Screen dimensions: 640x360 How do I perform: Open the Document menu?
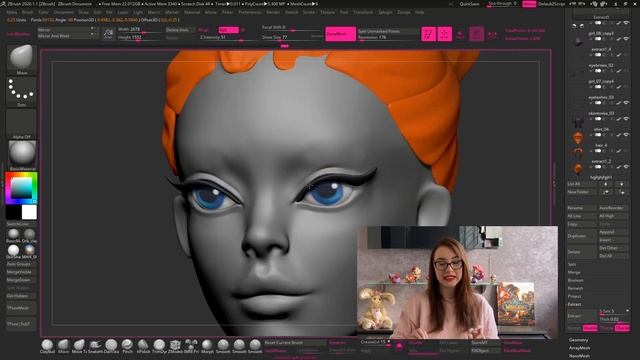tap(63, 12)
